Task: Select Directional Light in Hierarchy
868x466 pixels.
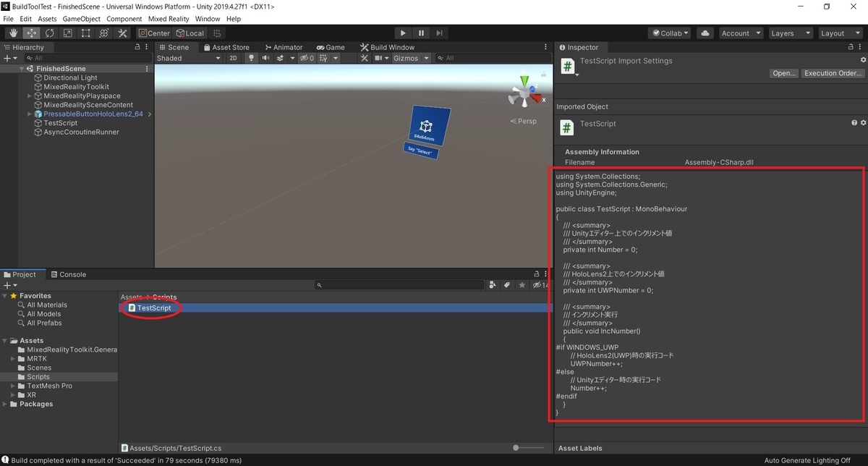Action: pos(70,77)
